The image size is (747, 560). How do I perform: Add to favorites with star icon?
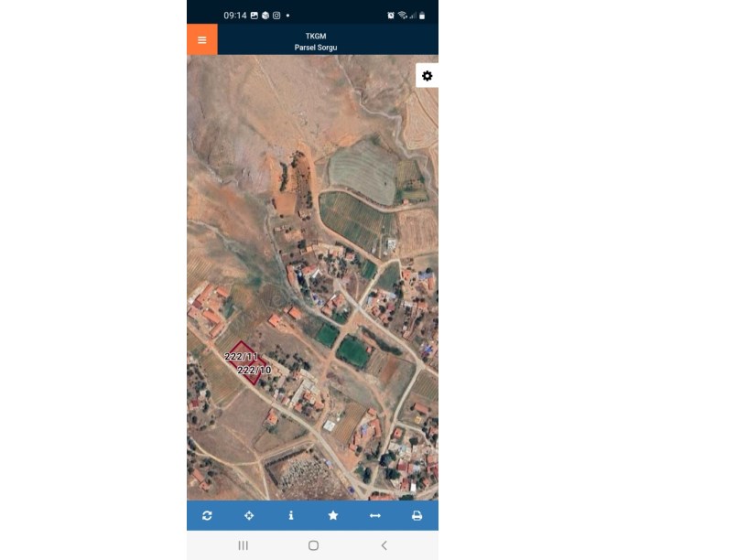pos(333,515)
